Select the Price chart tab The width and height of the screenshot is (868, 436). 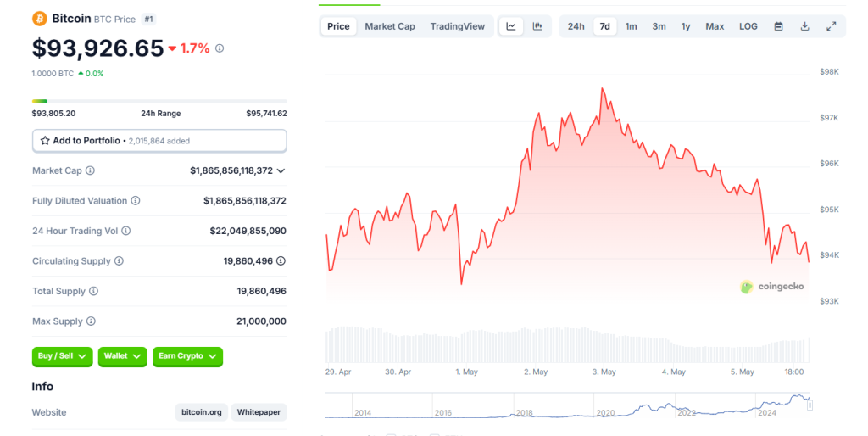[x=338, y=26]
